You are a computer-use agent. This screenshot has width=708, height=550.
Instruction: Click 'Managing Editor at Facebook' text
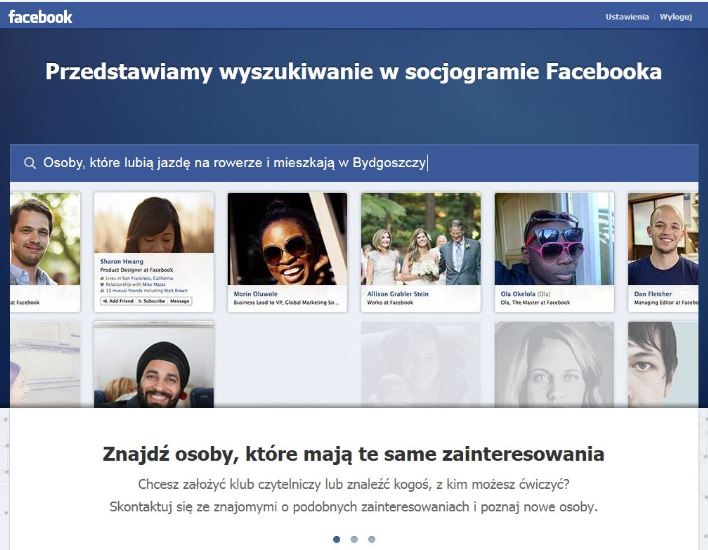[x=666, y=303]
